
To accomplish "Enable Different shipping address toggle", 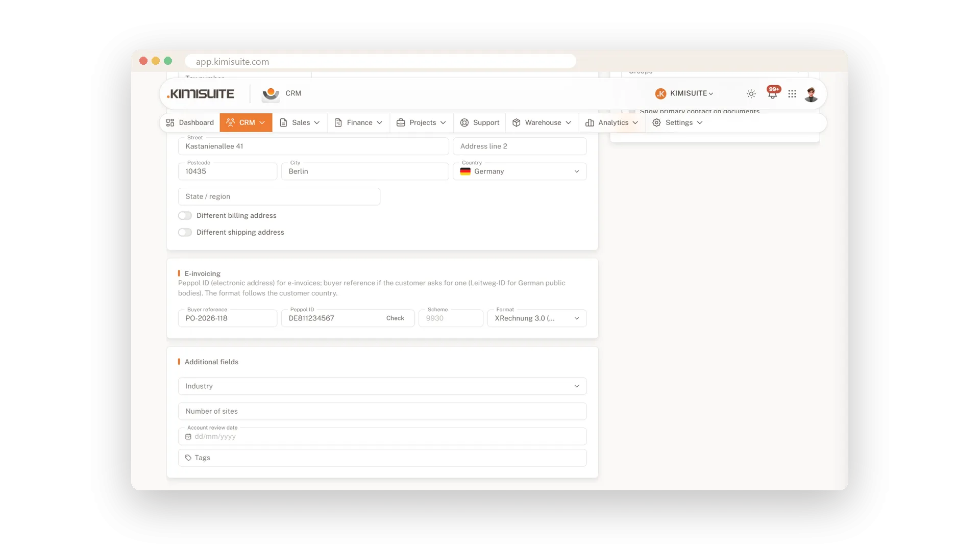I will [185, 233].
